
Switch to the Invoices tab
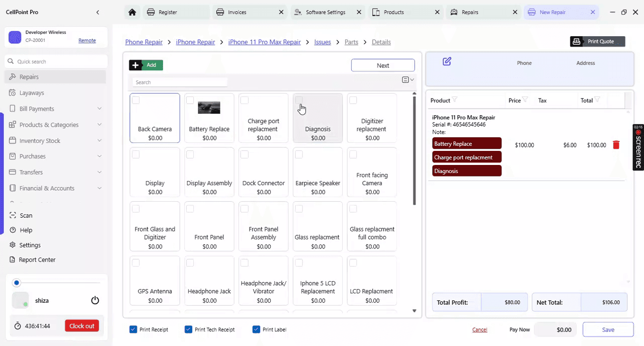251,12
